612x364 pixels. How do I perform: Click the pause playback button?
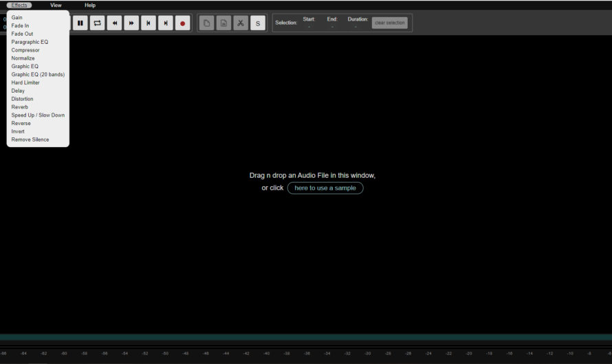pos(80,23)
